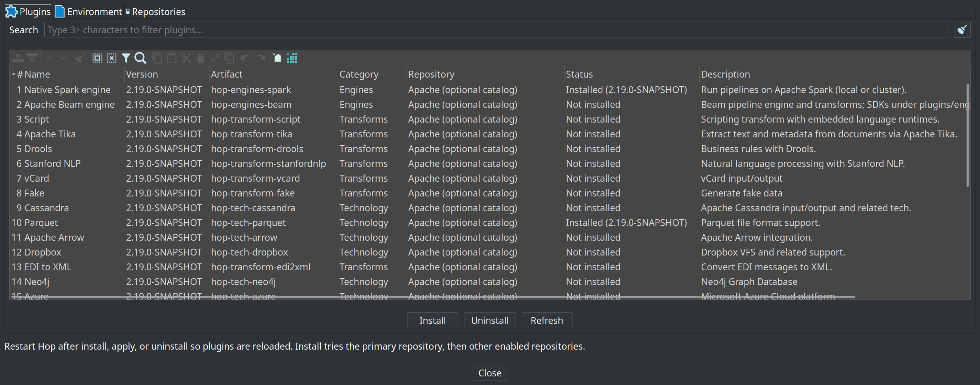Click 'Generate fake data' description
The height and width of the screenshot is (385, 980).
pos(742,193)
